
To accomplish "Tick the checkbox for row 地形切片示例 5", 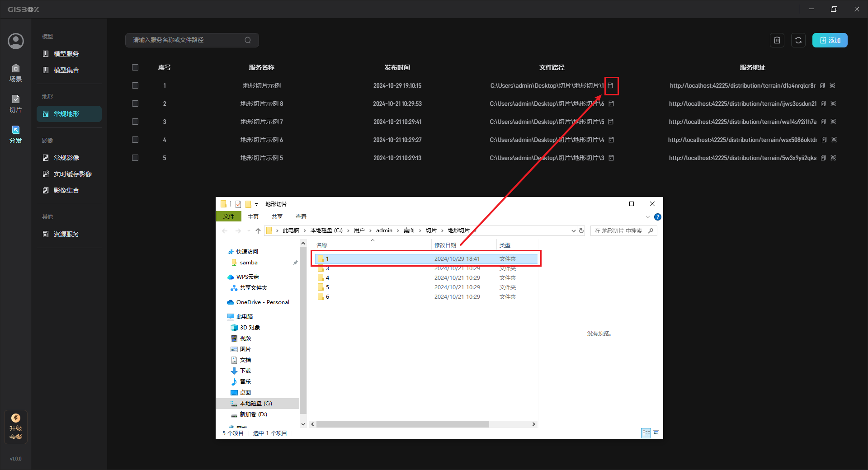I will point(135,158).
